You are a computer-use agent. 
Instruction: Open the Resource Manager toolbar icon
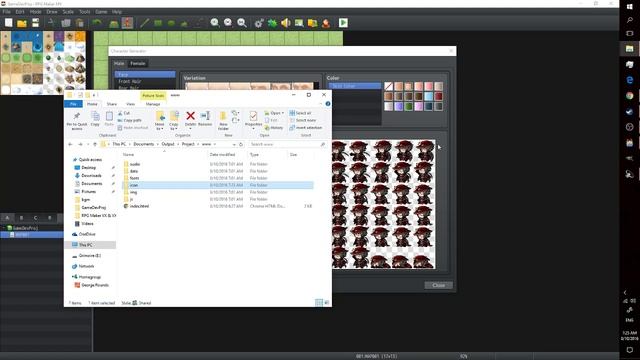(313, 23)
